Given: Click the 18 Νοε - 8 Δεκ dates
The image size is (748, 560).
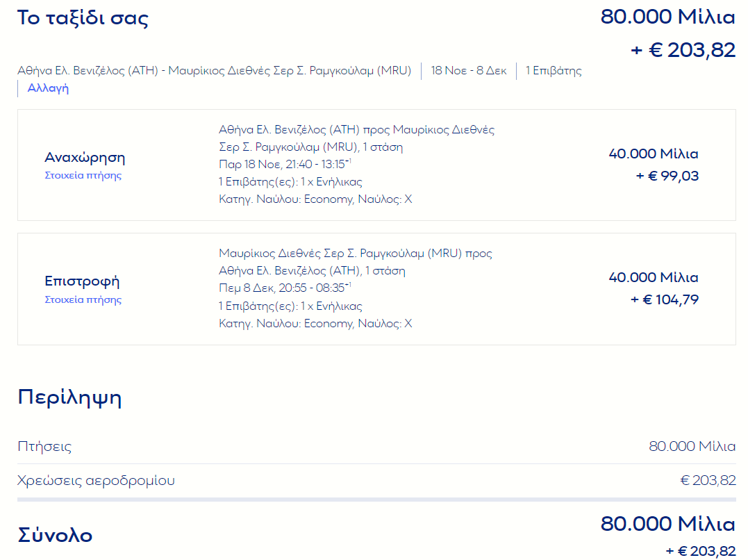Looking at the screenshot, I should (468, 71).
